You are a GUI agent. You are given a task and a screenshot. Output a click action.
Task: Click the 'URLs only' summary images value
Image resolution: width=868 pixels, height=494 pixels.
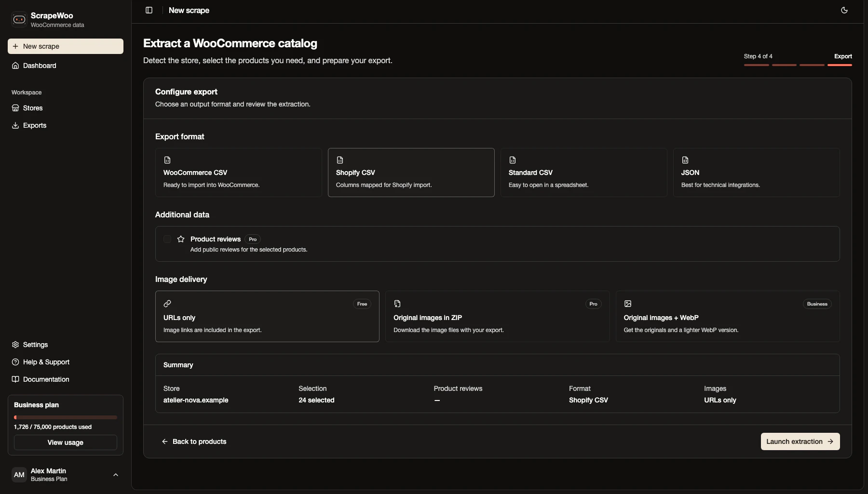(x=720, y=400)
